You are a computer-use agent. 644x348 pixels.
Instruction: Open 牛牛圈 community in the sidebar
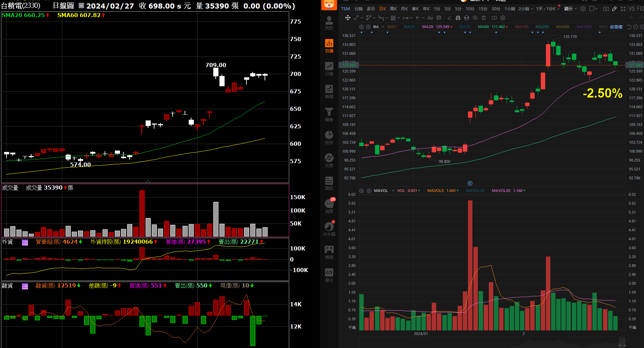tap(329, 229)
